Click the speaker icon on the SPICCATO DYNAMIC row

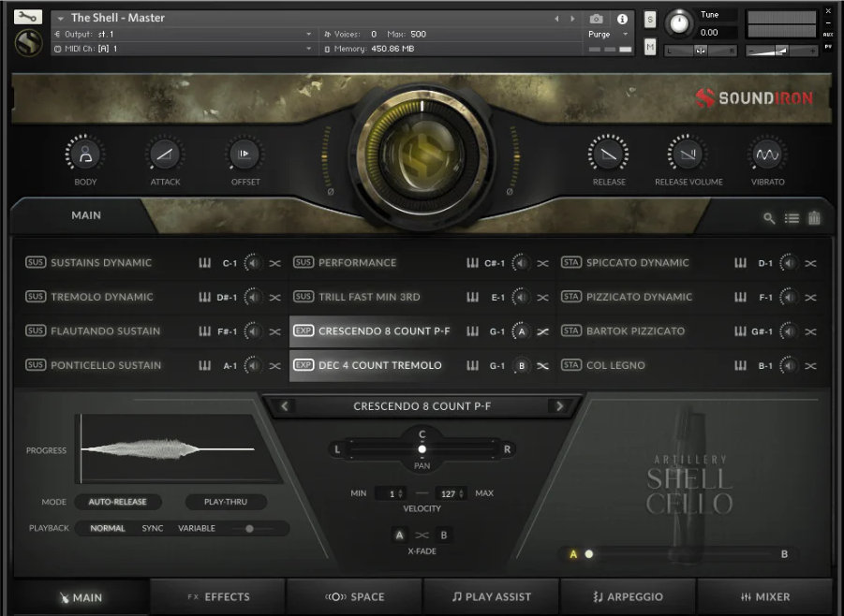pyautogui.click(x=788, y=263)
